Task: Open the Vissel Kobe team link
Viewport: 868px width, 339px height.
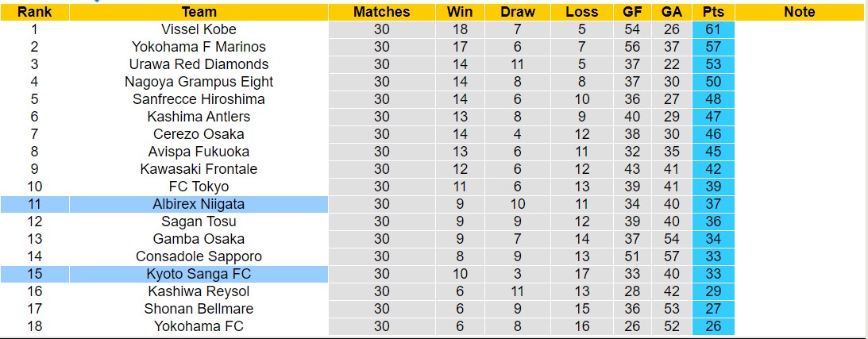Action: 199,29
